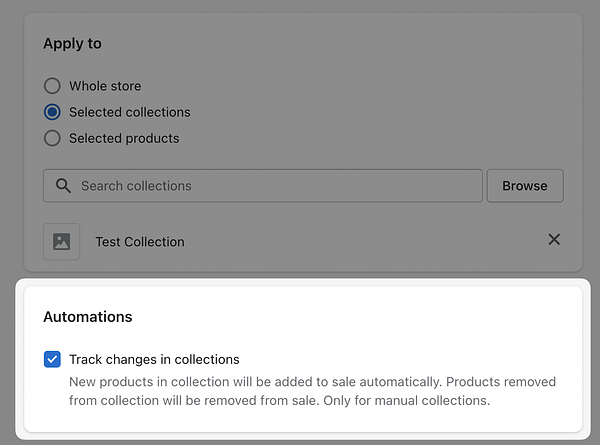Choose the Selected collections radio option
600x445 pixels.
(52, 112)
